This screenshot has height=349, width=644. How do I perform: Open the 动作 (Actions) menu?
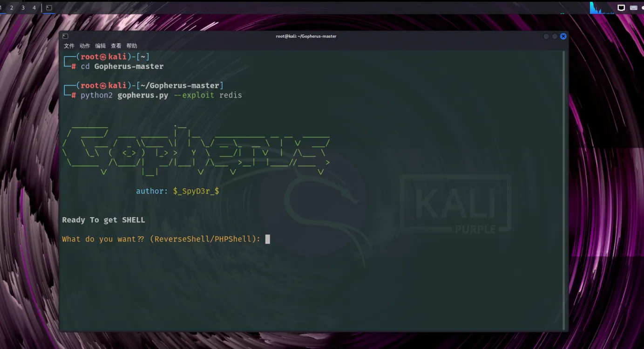click(85, 46)
